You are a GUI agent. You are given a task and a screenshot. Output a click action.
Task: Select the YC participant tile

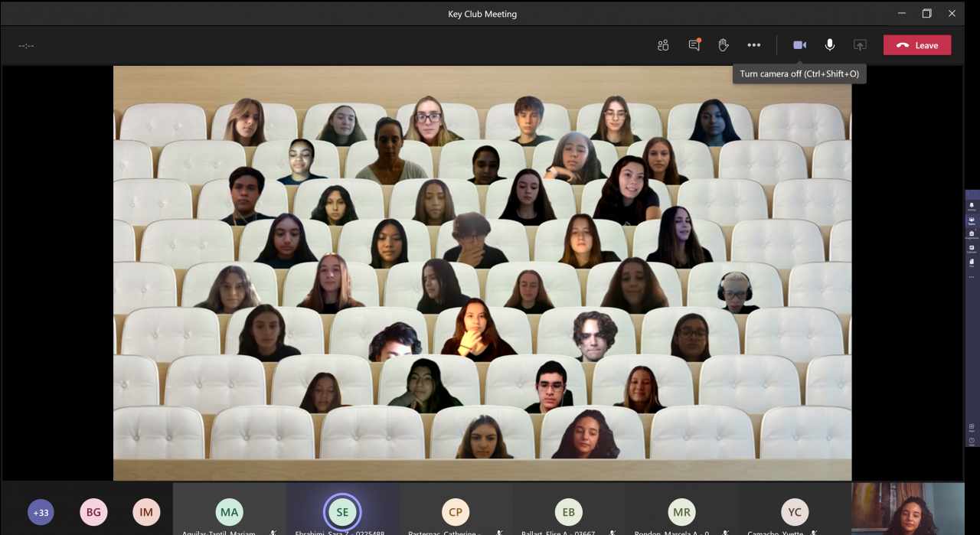(795, 509)
